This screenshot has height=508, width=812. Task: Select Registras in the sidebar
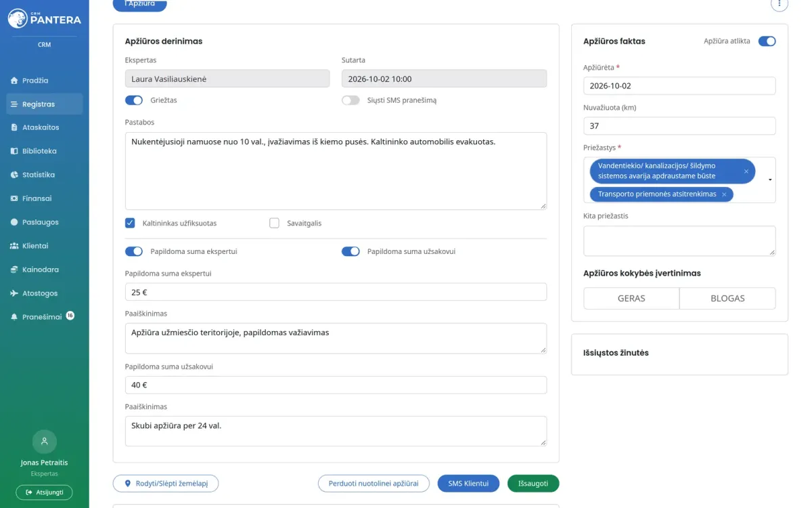point(45,104)
